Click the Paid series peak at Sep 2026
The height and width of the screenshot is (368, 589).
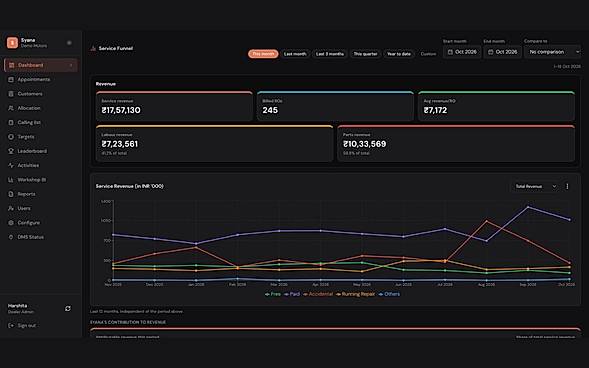[528, 207]
